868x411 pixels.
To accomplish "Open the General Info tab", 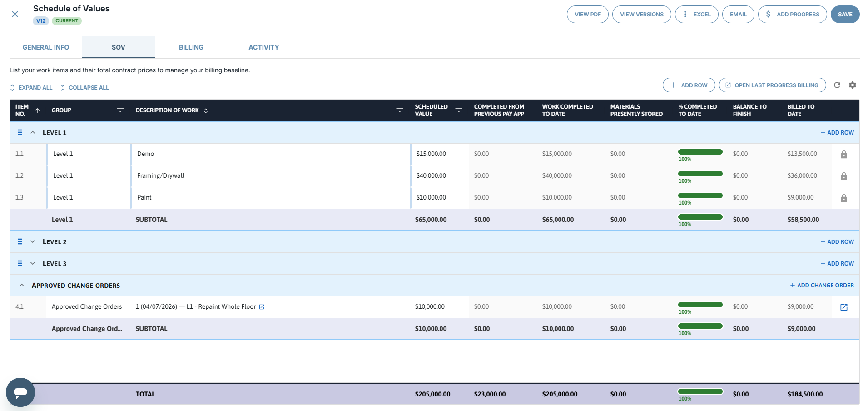I will click(46, 47).
